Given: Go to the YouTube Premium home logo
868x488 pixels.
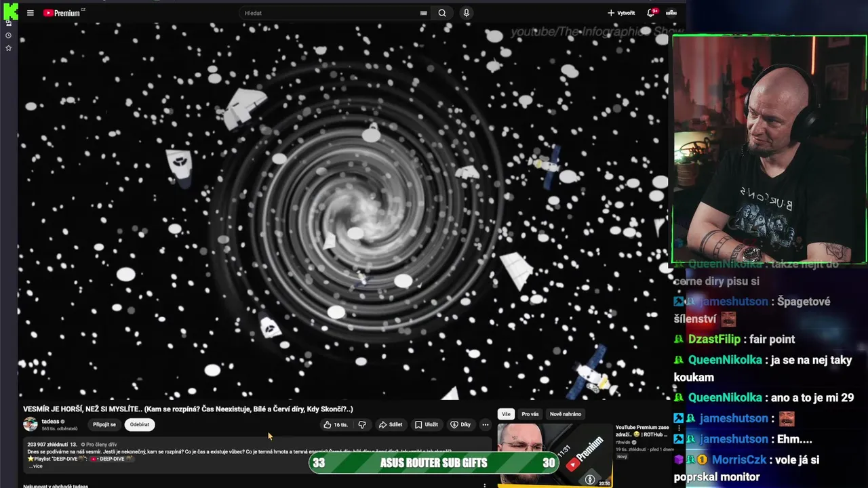Looking at the screenshot, I should tap(62, 13).
